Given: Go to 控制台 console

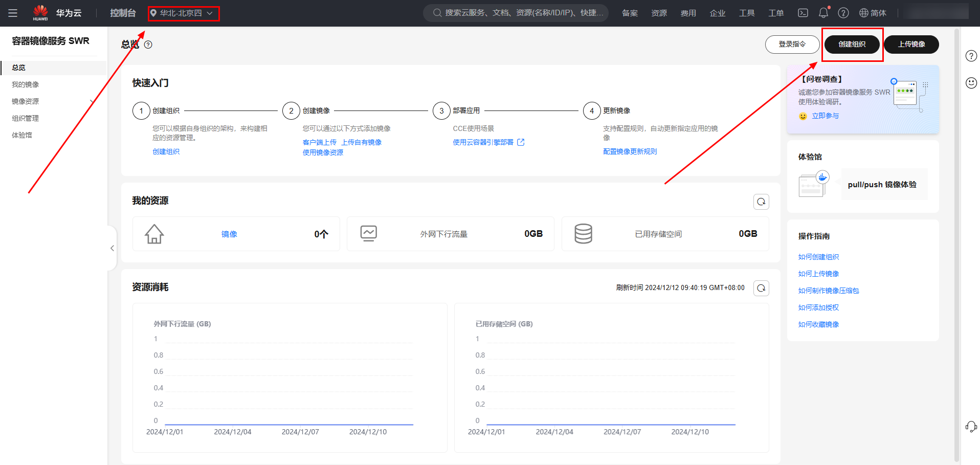Looking at the screenshot, I should [123, 13].
